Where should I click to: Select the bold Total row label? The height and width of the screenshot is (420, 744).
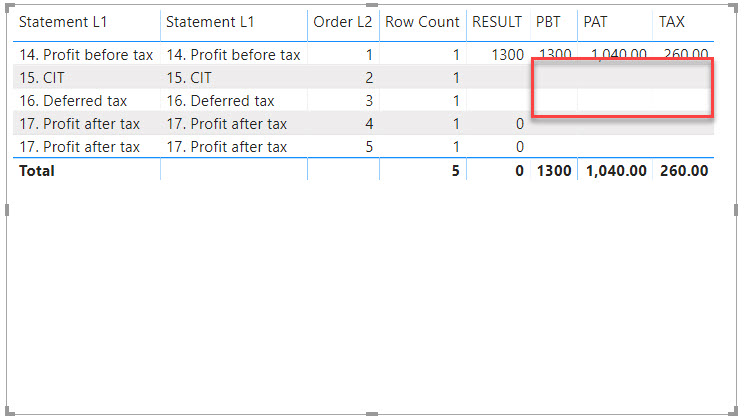coord(37,171)
